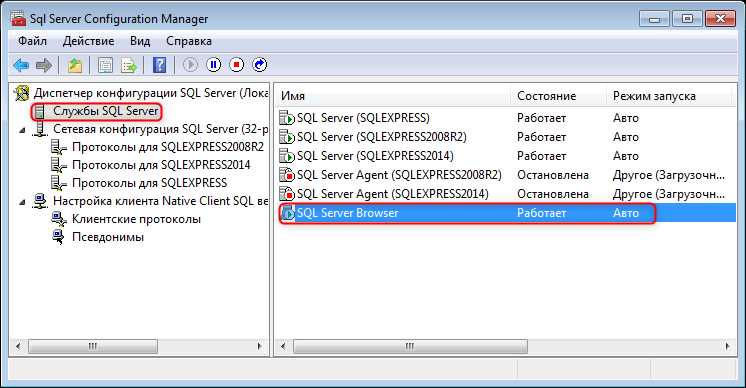Click the SQL Server Agent (SQLEXPRESS2014) stopped icon

click(x=287, y=194)
